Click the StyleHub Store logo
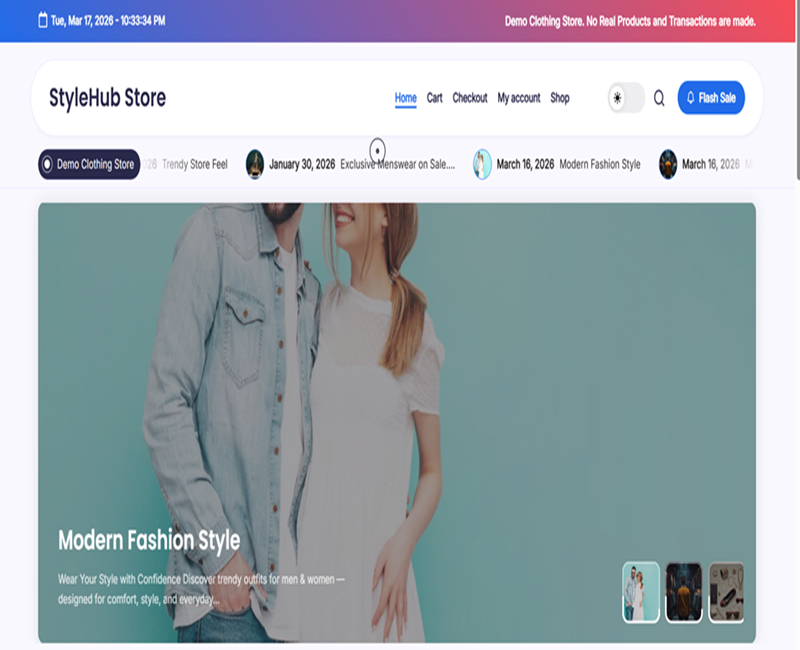Viewport: 800px width, 650px height. click(x=110, y=97)
